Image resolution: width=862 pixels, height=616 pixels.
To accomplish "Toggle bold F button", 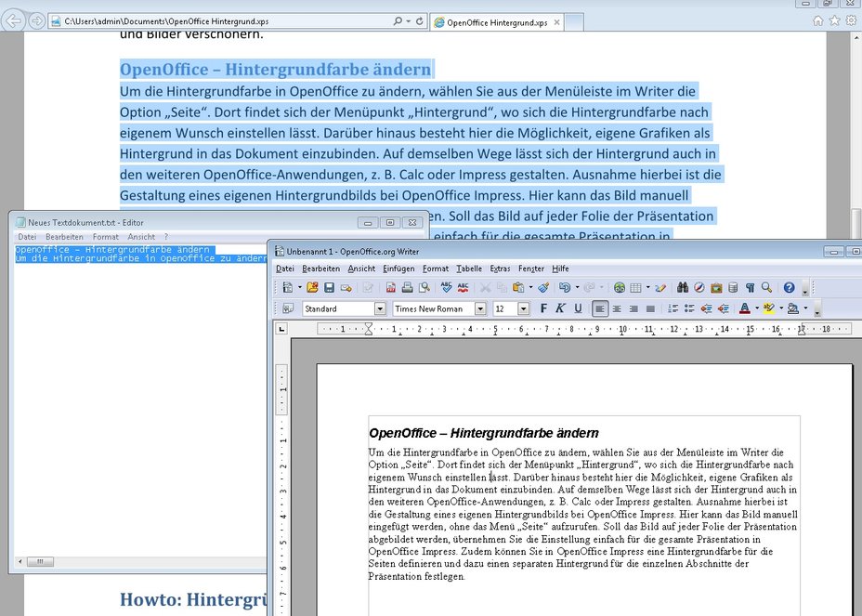I will [543, 308].
